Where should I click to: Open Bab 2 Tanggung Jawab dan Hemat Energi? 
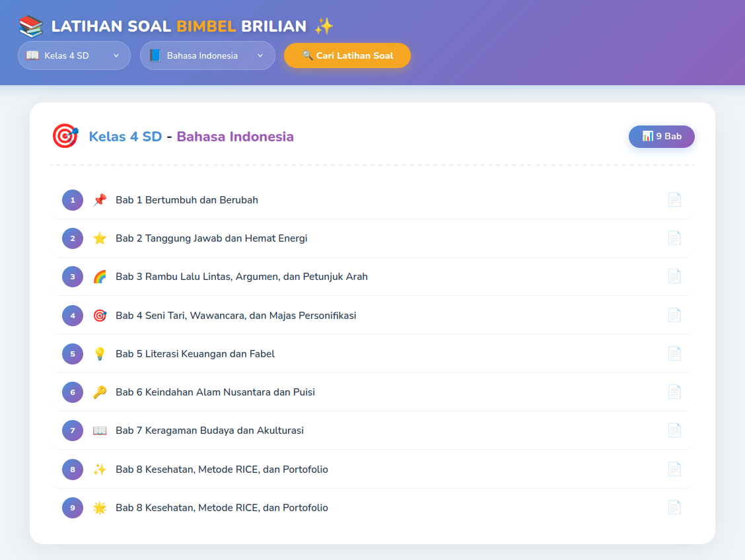pyautogui.click(x=373, y=238)
